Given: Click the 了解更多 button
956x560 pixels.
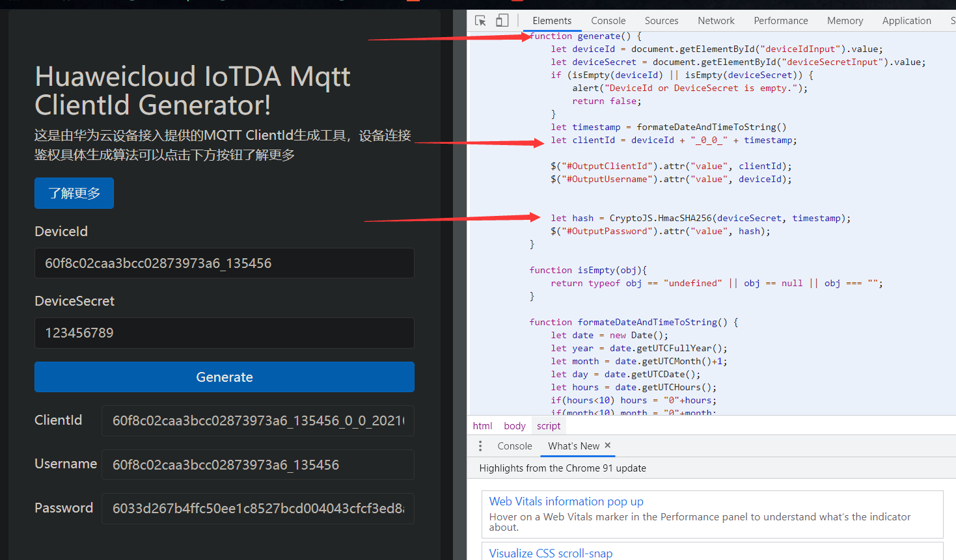Looking at the screenshot, I should coord(74,193).
